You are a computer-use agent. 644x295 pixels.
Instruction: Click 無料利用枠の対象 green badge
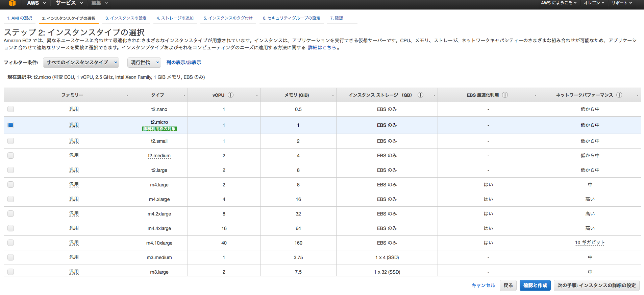[159, 129]
